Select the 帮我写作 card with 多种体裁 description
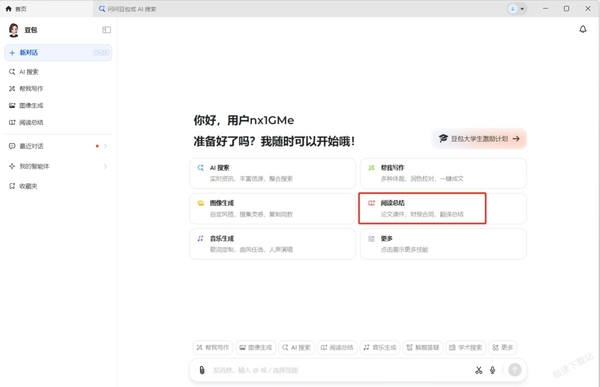600x387 pixels. pos(443,173)
